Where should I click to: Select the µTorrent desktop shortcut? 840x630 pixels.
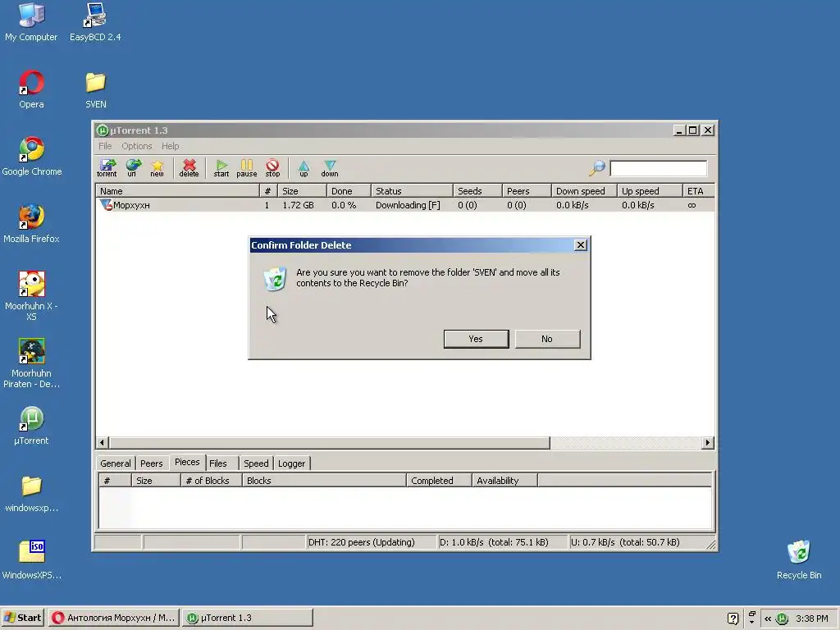click(31, 426)
